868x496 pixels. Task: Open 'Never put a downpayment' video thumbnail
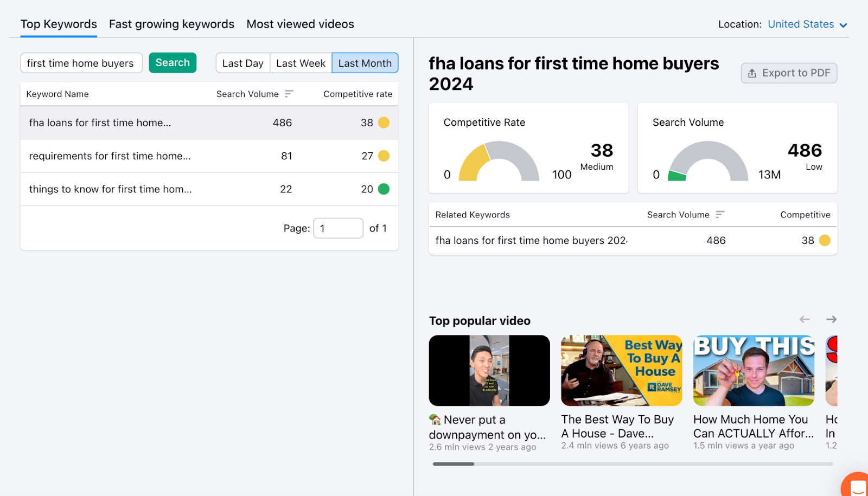pos(489,370)
